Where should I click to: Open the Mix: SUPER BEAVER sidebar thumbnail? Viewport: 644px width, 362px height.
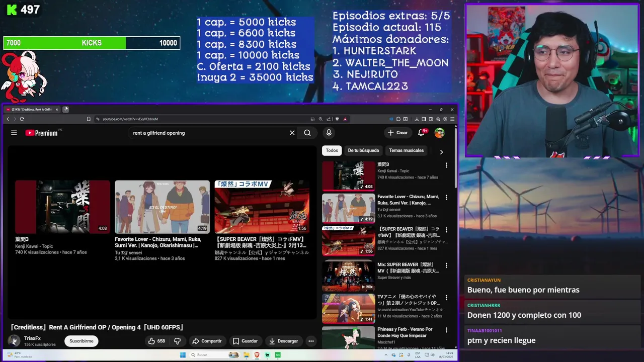pos(348,276)
